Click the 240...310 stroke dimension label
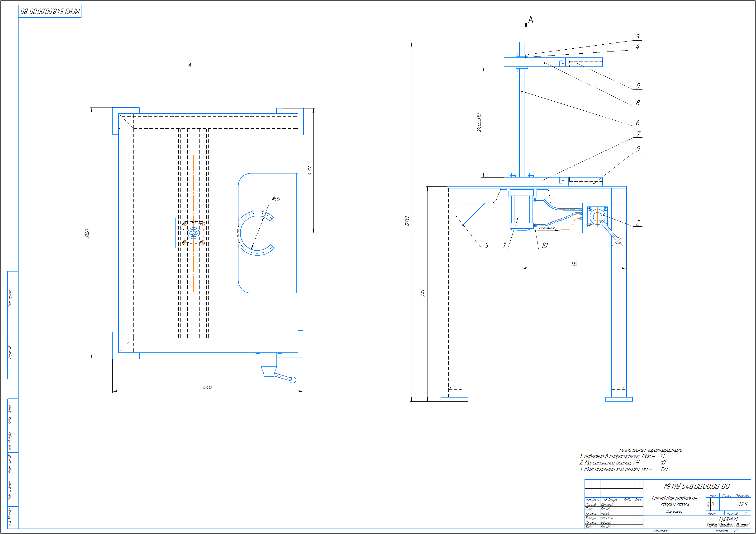Screen dimensions: 756x534 [479, 122]
